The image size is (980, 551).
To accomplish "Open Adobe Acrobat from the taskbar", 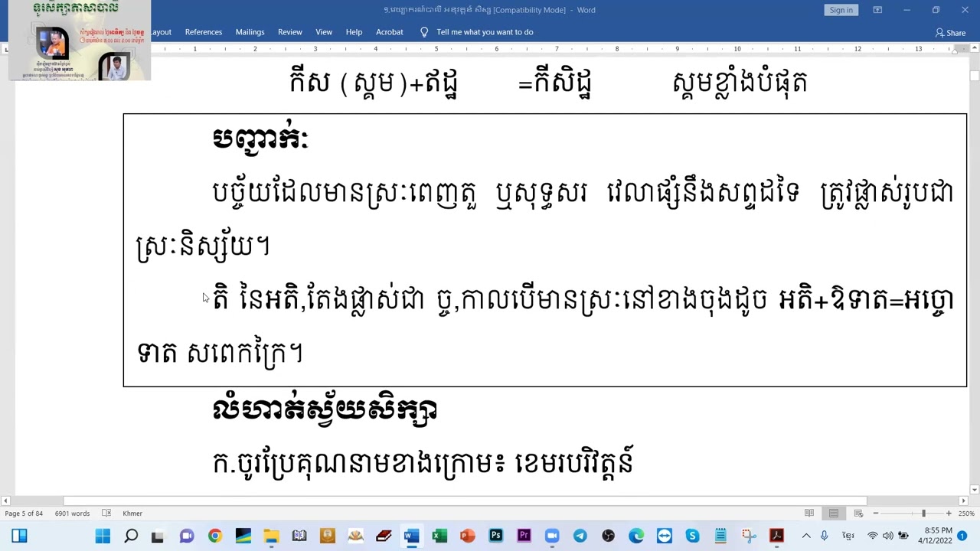I will 776,536.
